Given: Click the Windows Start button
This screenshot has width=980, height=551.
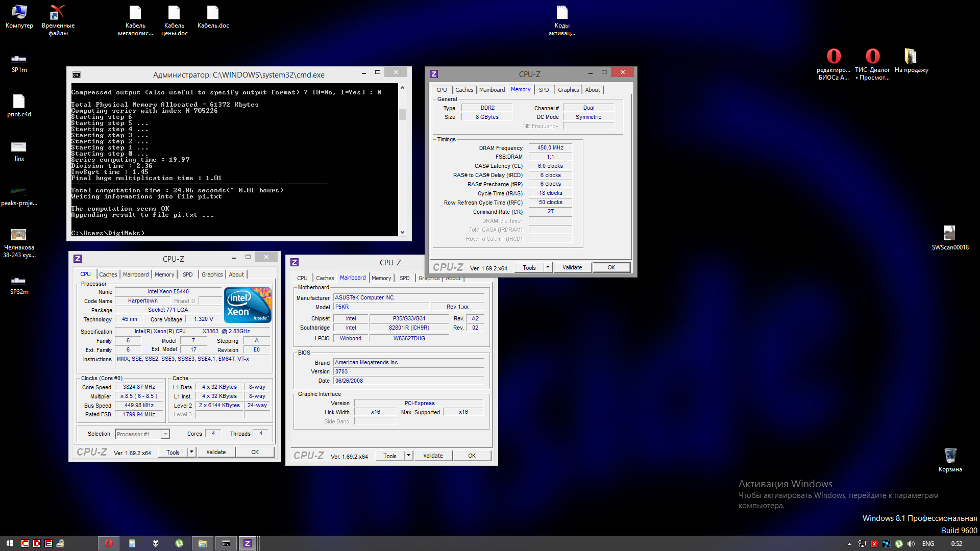Looking at the screenshot, I should [x=10, y=543].
